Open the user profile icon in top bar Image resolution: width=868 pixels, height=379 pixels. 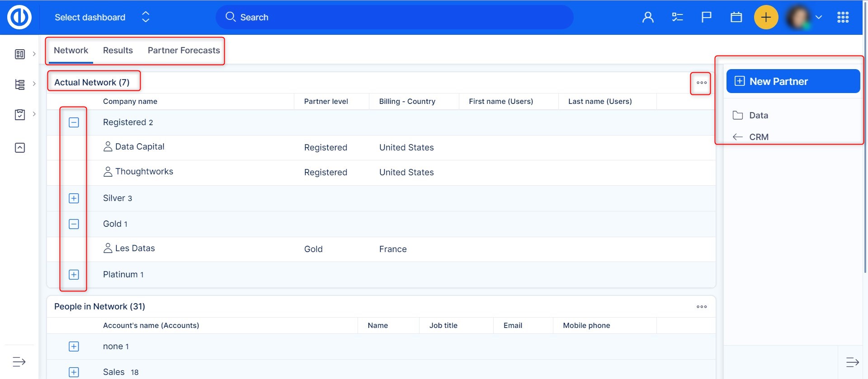point(648,17)
